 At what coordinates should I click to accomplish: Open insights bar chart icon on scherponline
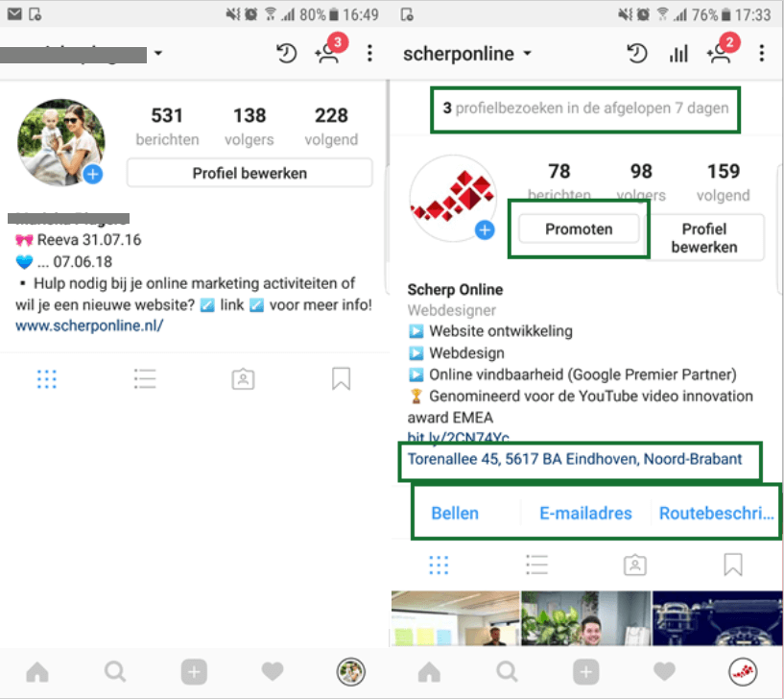[x=678, y=54]
